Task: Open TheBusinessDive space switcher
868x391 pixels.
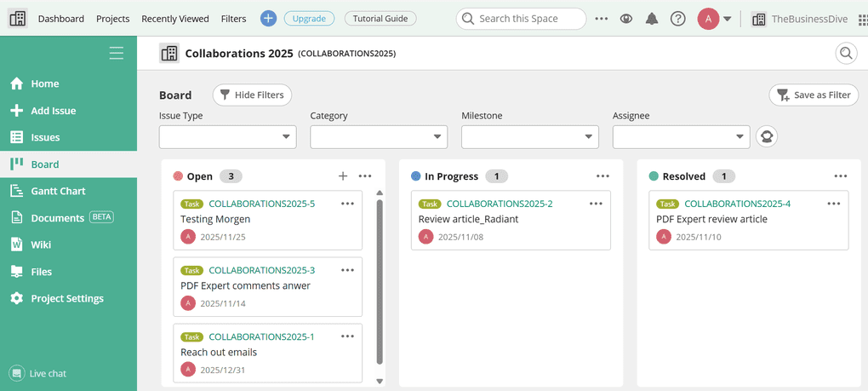Action: click(x=800, y=19)
